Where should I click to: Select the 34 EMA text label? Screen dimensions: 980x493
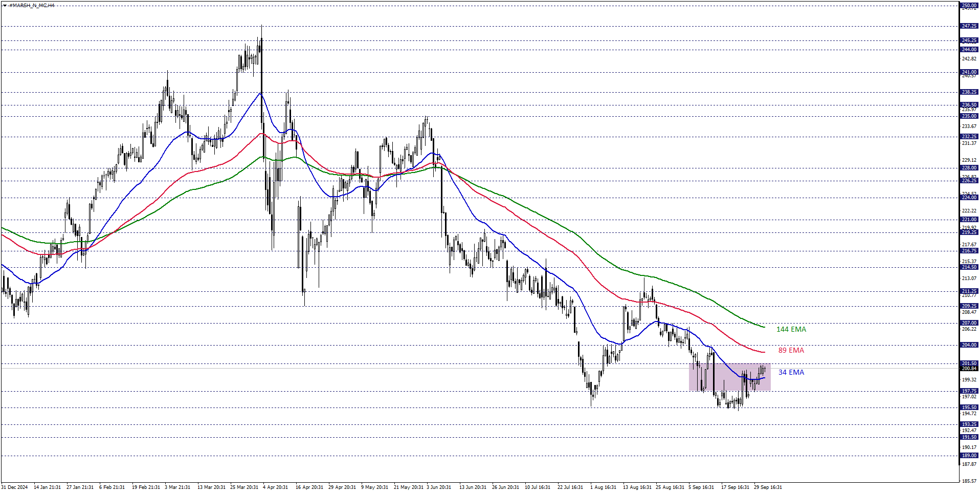click(x=791, y=372)
